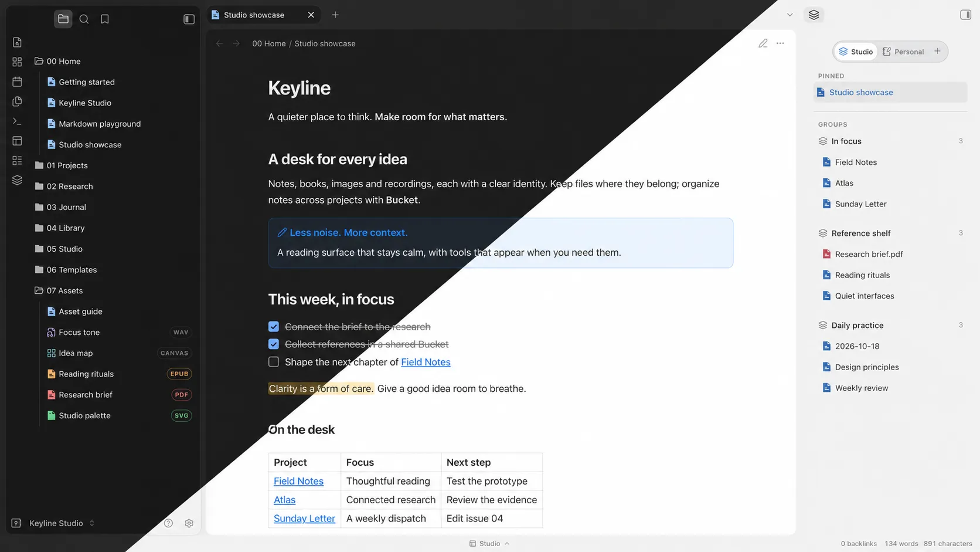This screenshot has height=552, width=980.
Task: Open the Sunday Letter link in table
Action: pos(304,519)
